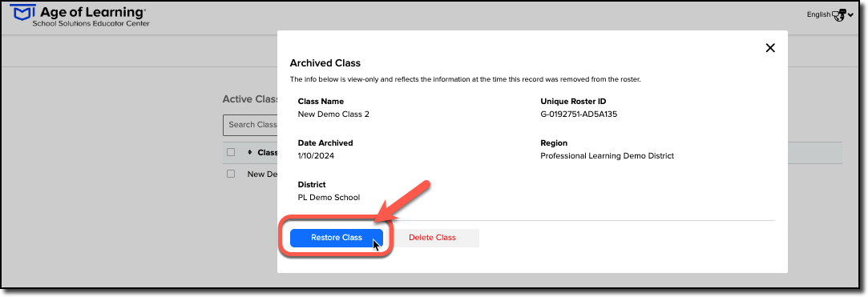Image resolution: width=868 pixels, height=297 pixels.
Task: Click School Solutions Educator Center subtitle
Action: tap(91, 24)
